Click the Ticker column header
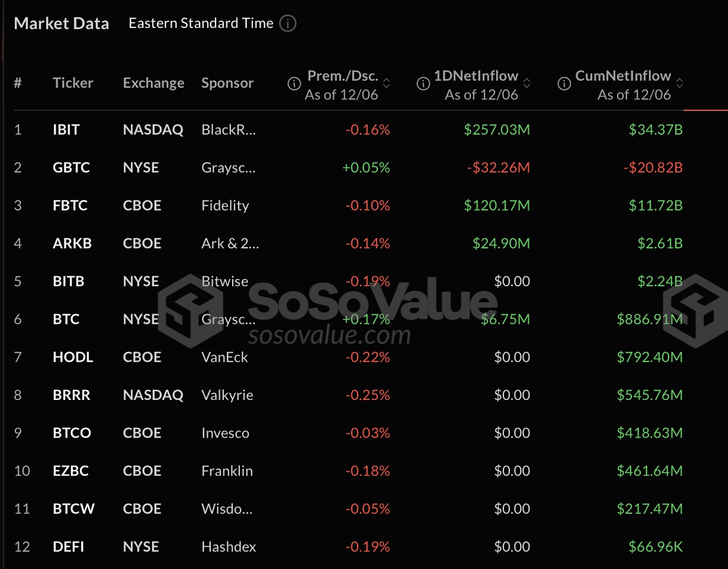 pyautogui.click(x=73, y=83)
